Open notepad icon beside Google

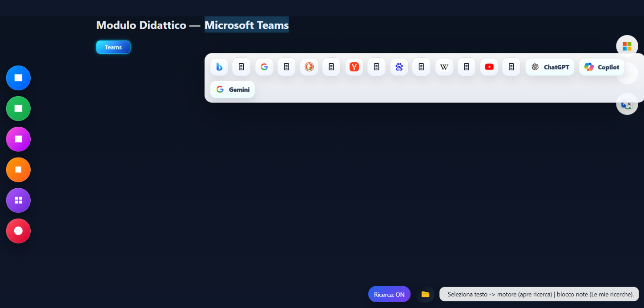pos(286,67)
